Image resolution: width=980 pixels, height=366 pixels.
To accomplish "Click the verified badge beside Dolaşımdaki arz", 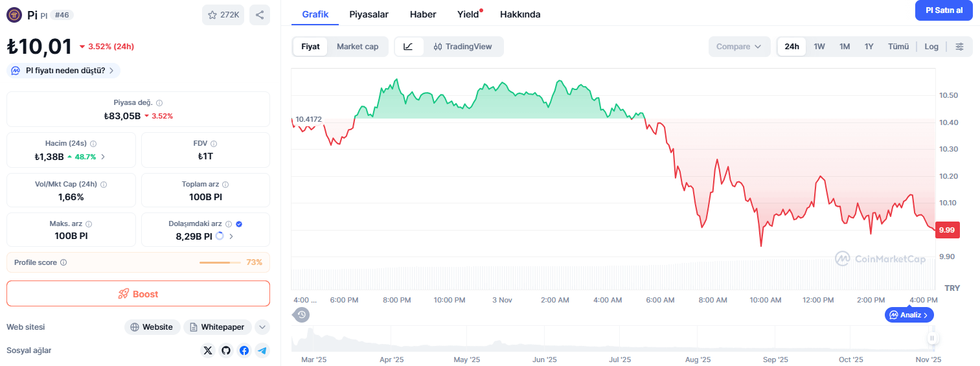I will coord(239,223).
